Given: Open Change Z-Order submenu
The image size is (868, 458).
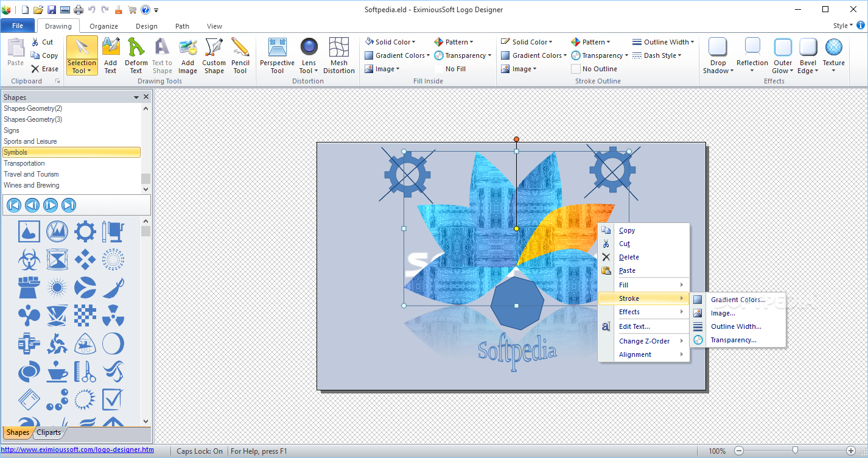Looking at the screenshot, I should [x=644, y=341].
